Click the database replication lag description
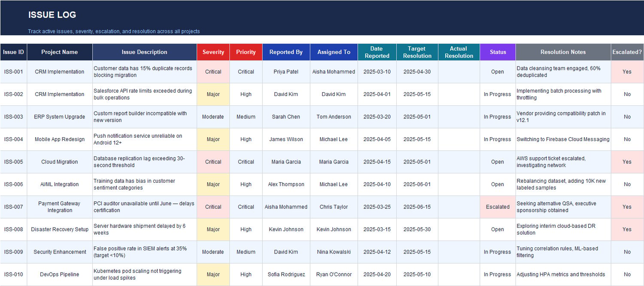The image size is (644, 286). (x=145, y=162)
